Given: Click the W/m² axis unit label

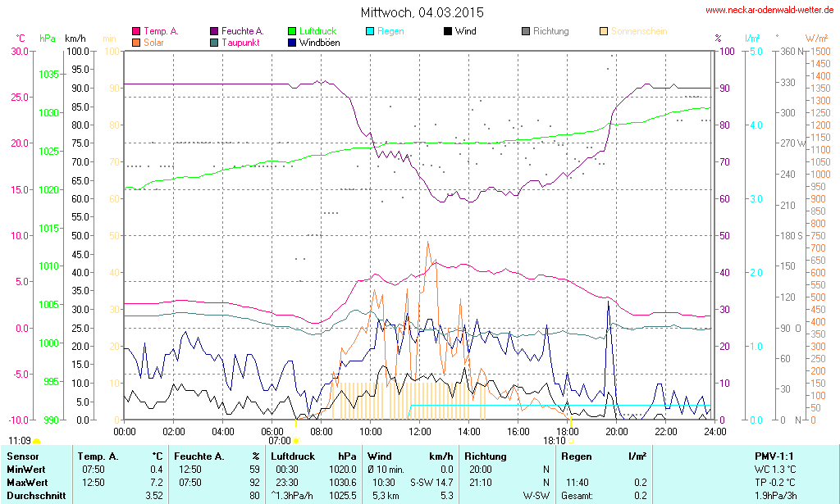Looking at the screenshot, I should coord(815,39).
